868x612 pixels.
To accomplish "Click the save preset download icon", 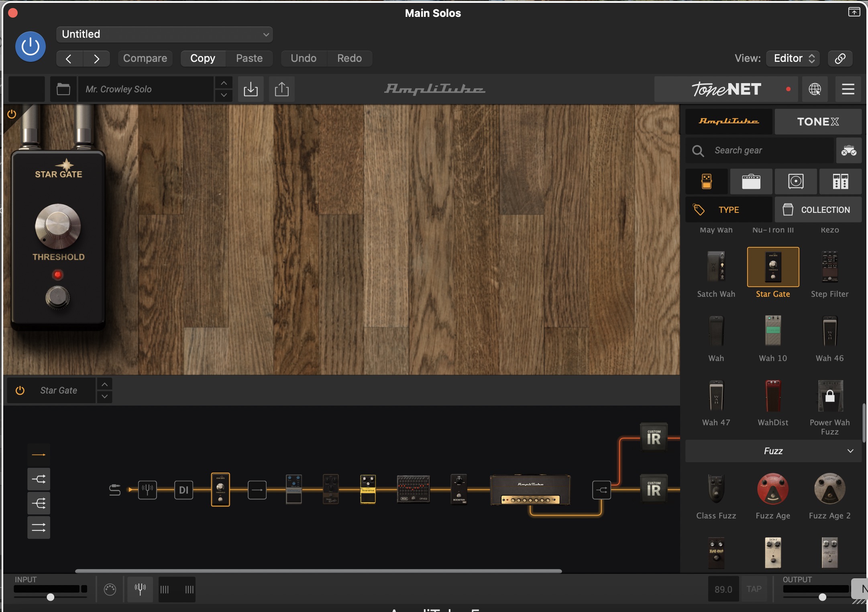I will click(x=251, y=89).
